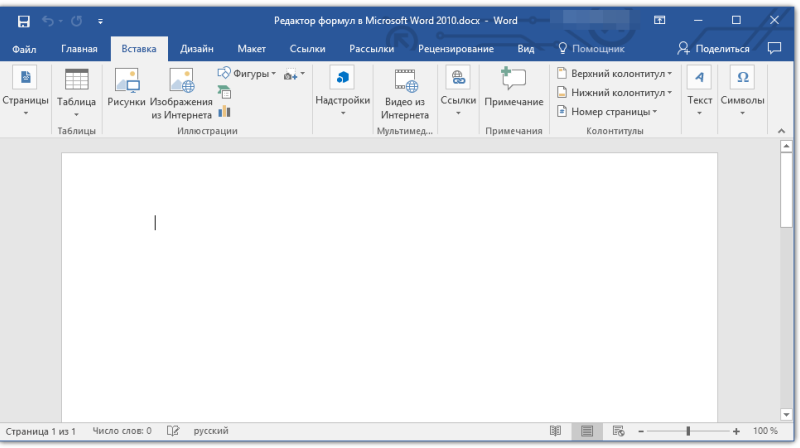Viewport: 800px width, 448px height.
Task: Click inside the document page
Action: click(389, 287)
